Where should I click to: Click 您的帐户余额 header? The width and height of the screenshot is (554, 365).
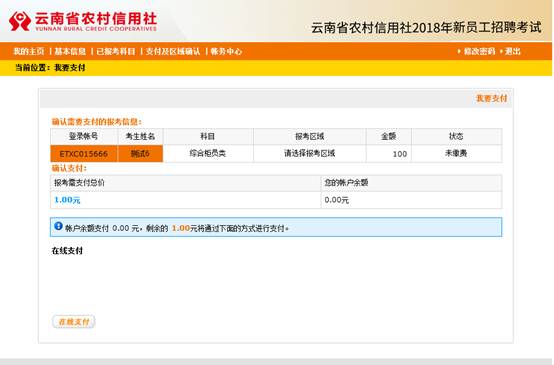[x=346, y=183]
